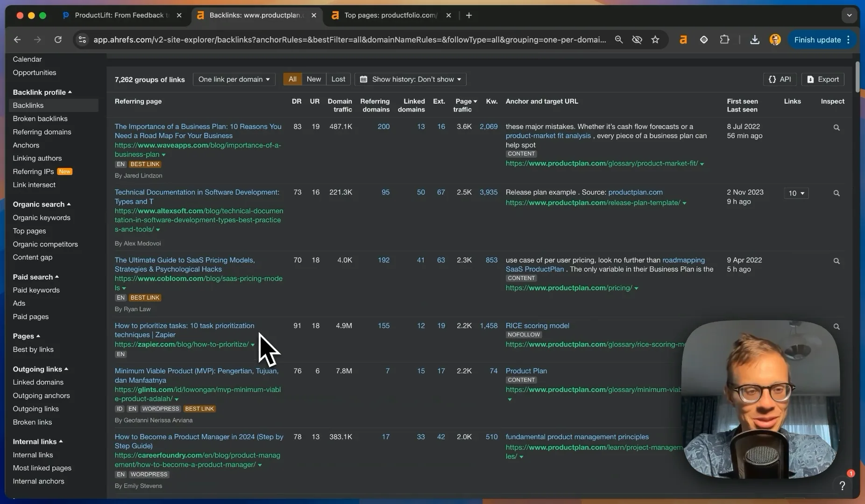
Task: Inspect the waveapps.com backlink with magnifier icon
Action: tap(837, 127)
